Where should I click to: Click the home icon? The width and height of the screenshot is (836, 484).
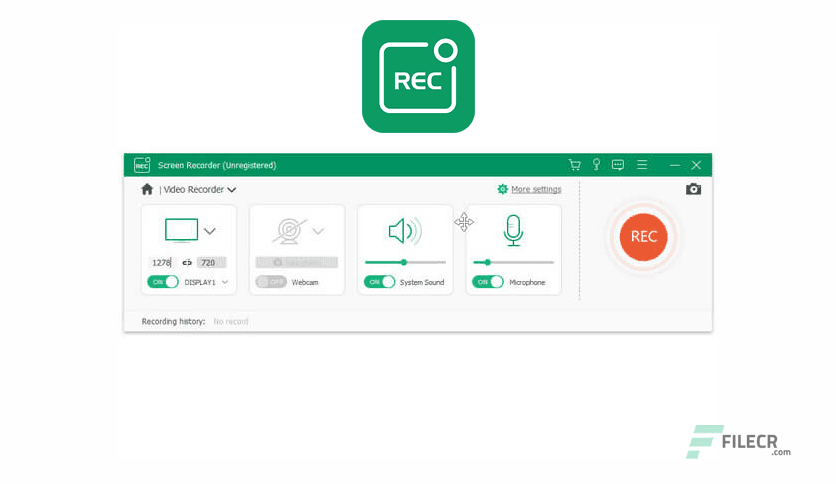pyautogui.click(x=147, y=189)
